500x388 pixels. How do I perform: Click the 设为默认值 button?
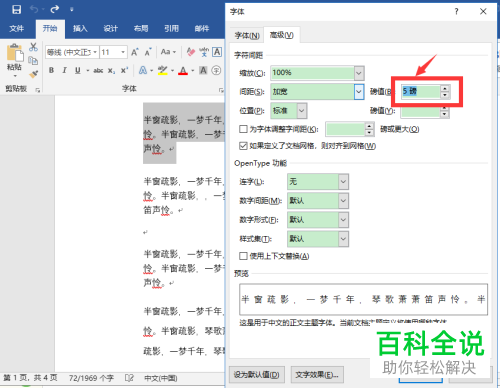pyautogui.click(x=257, y=375)
